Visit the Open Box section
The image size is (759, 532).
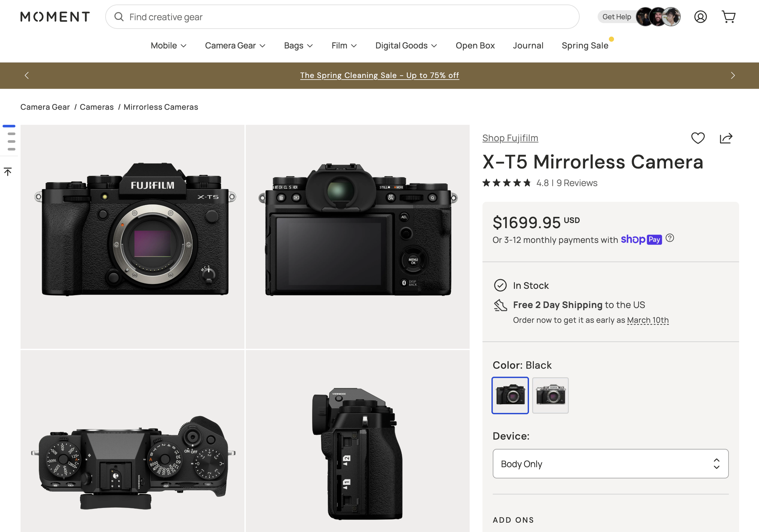(x=475, y=46)
